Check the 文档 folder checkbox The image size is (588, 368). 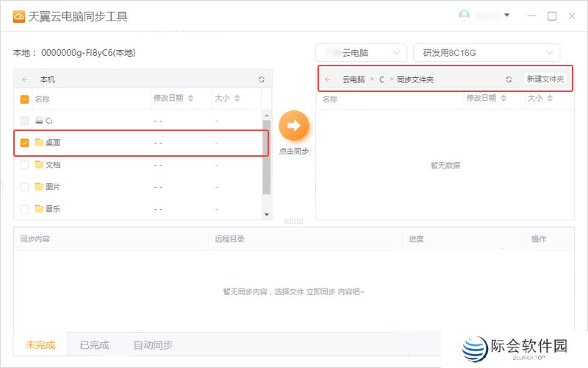click(x=24, y=165)
